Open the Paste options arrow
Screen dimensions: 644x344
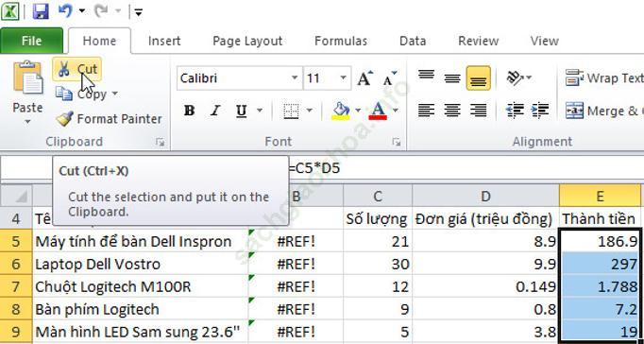pyautogui.click(x=27, y=122)
